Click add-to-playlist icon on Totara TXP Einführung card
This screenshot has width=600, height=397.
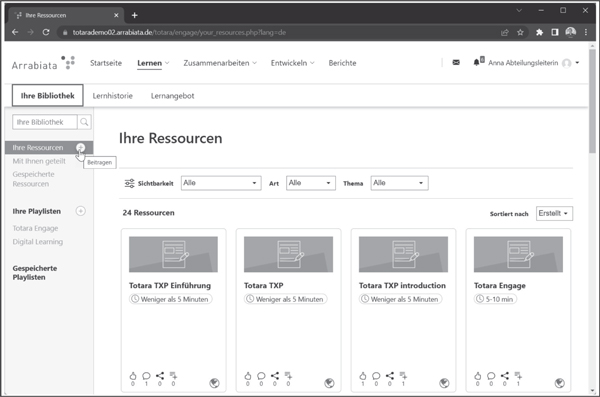(173, 376)
